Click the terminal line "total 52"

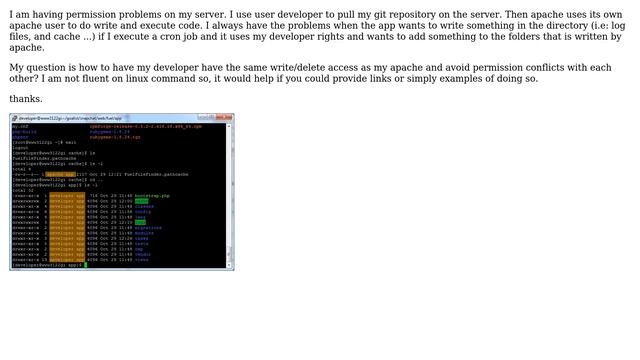[x=23, y=190]
